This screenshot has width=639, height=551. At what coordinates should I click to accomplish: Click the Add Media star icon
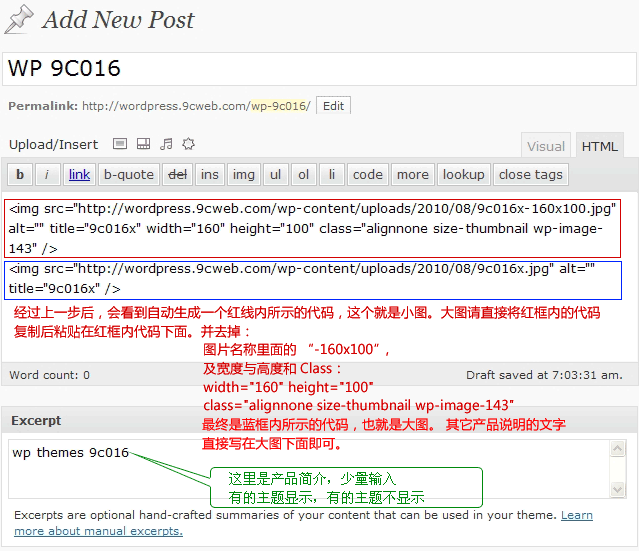point(188,144)
